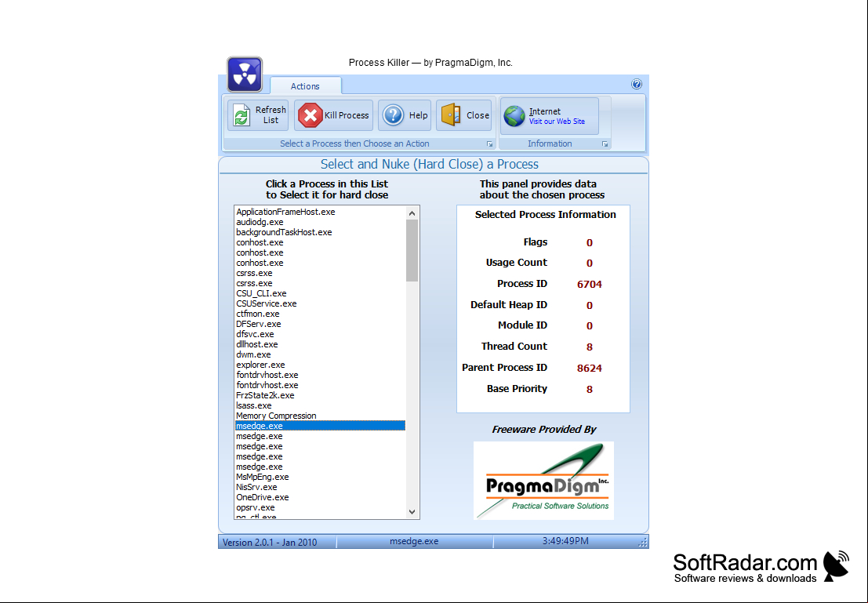Click the Kill Process button
This screenshot has height=603, width=868.
pyautogui.click(x=333, y=115)
